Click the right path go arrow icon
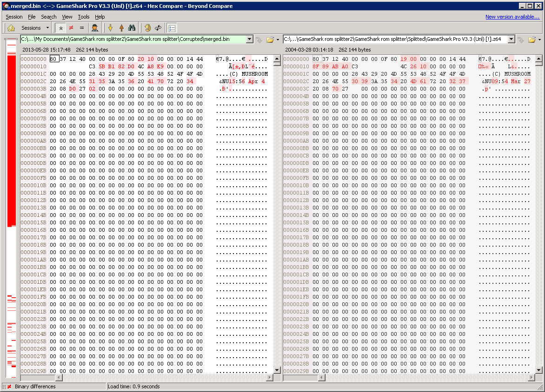 pyautogui.click(x=521, y=39)
